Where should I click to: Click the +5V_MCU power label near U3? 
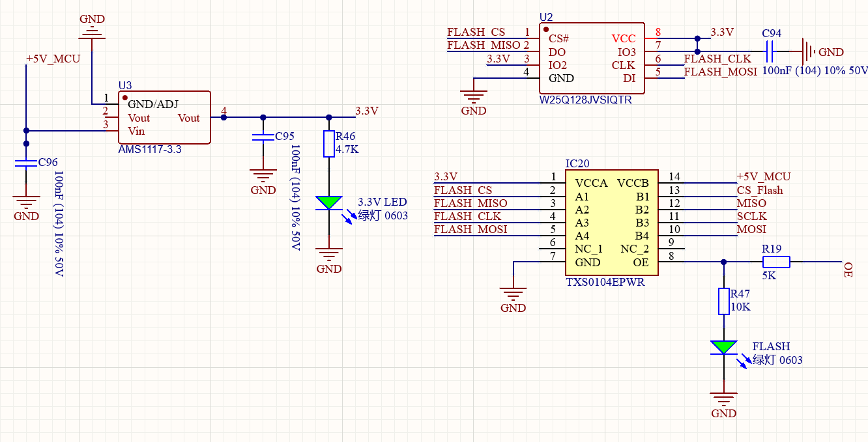click(x=53, y=59)
